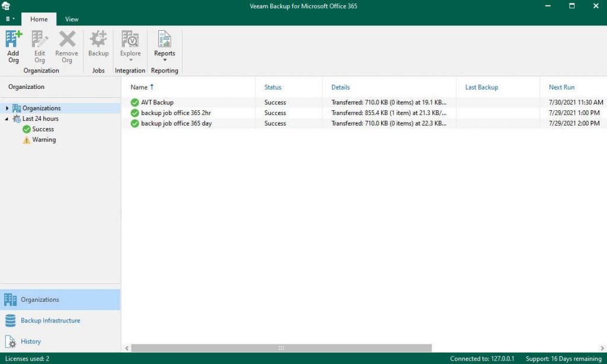The width and height of the screenshot is (607, 364).
Task: Click the scroll right arrow
Action: [602, 348]
